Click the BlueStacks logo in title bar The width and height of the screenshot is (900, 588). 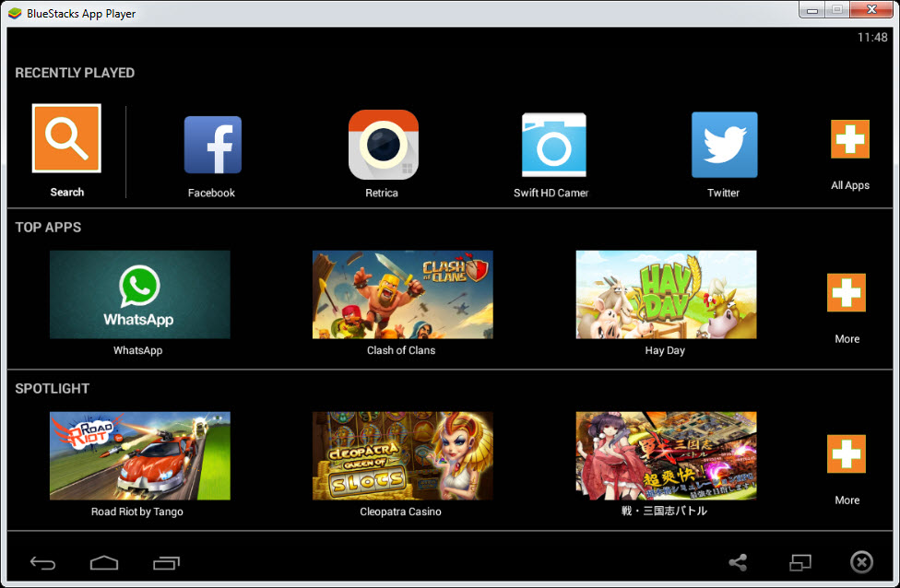[x=15, y=13]
